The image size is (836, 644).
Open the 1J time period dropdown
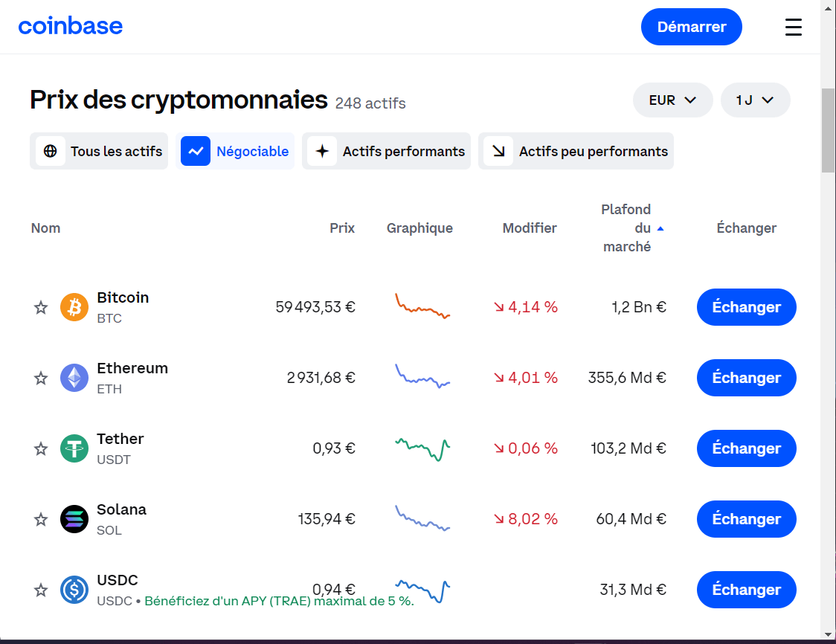coord(755,100)
